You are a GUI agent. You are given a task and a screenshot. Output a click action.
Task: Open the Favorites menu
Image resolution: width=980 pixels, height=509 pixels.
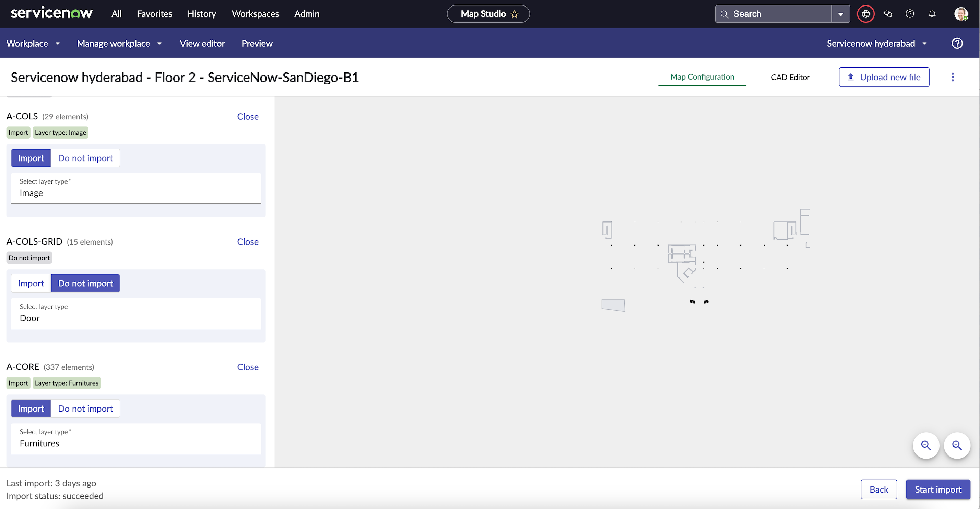coord(154,14)
